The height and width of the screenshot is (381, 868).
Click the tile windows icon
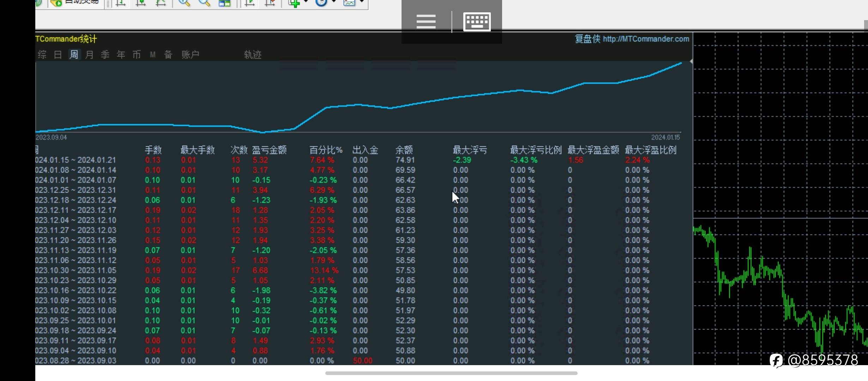[224, 3]
